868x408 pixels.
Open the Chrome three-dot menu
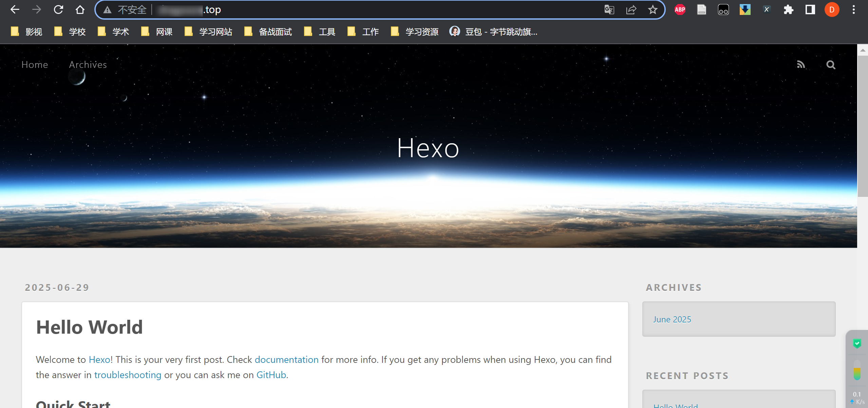854,10
